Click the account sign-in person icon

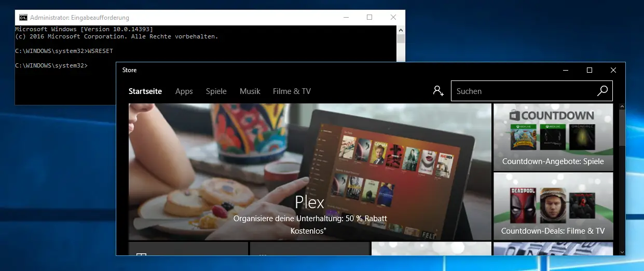pos(439,91)
